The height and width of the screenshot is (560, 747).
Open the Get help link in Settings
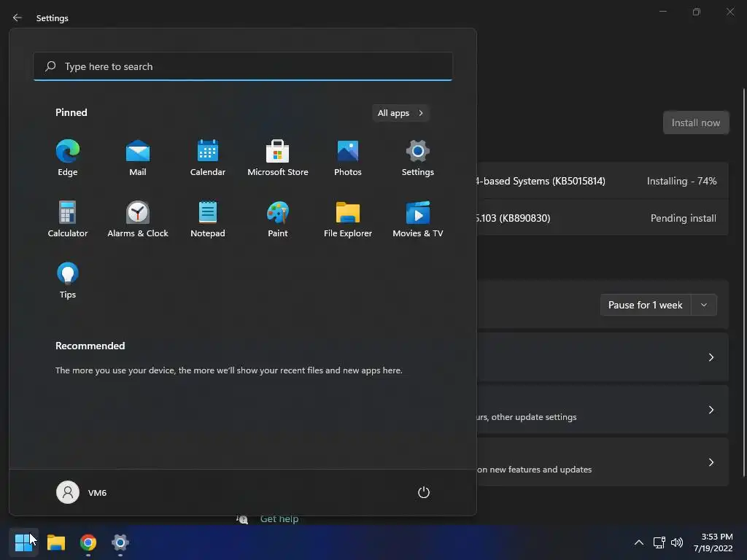tap(279, 519)
